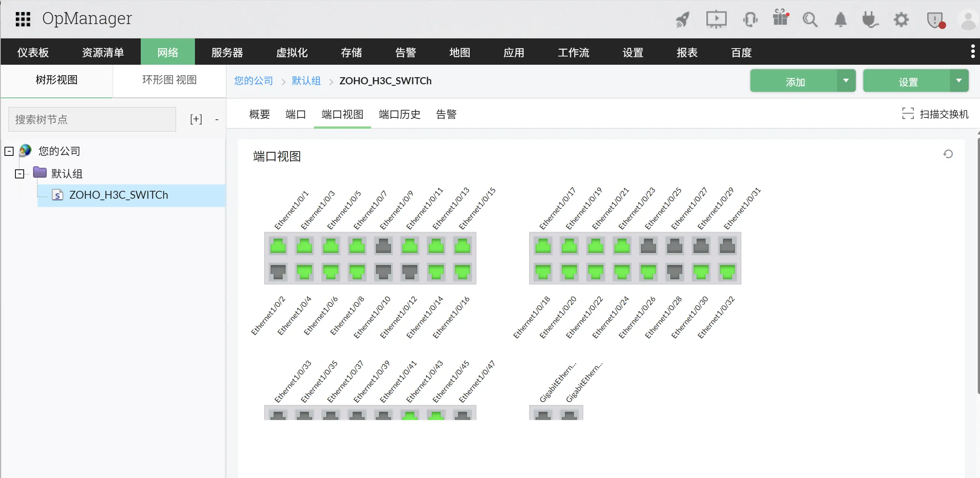Viewport: 980px width, 478px height.
Task: Click the rocket quick-start icon
Action: [x=683, y=19]
